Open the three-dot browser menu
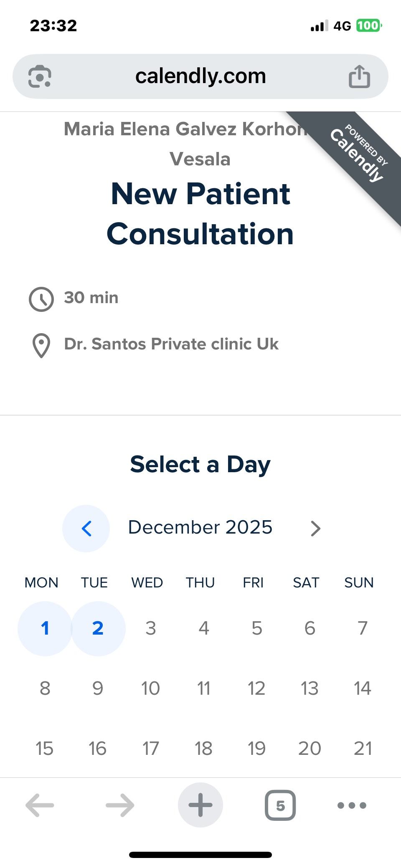401x868 pixels. 352,805
